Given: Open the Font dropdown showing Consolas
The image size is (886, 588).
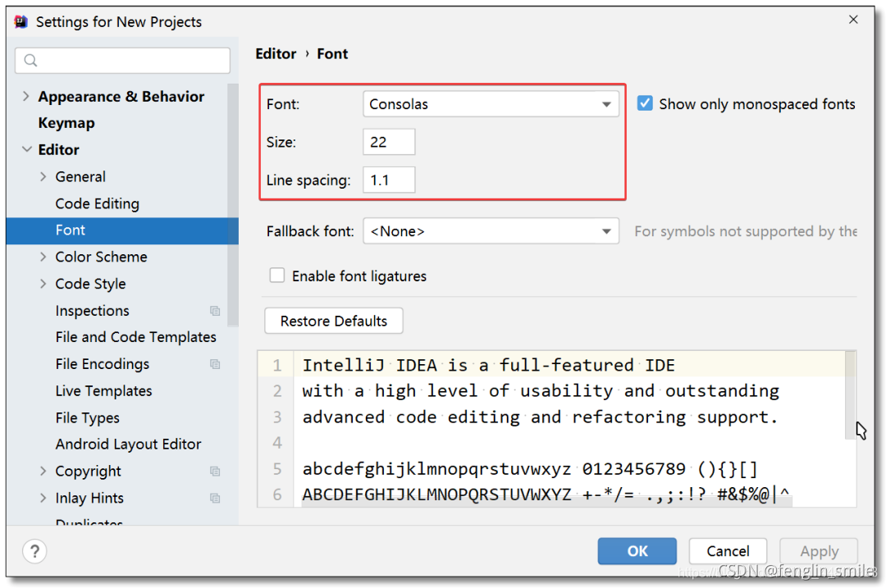Looking at the screenshot, I should 491,104.
